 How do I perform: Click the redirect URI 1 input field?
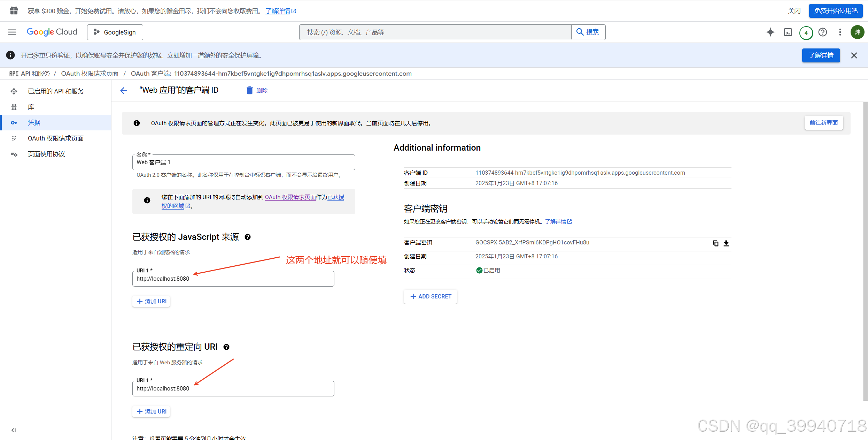tap(233, 388)
